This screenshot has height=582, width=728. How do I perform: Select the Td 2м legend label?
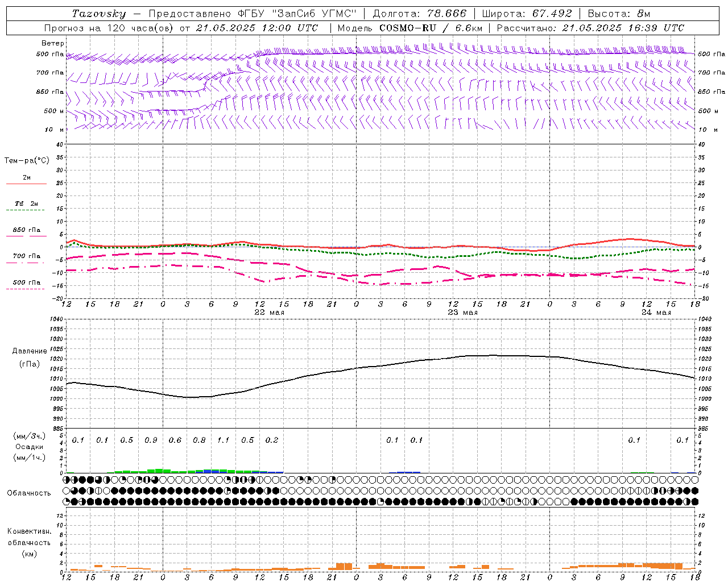pyautogui.click(x=27, y=203)
